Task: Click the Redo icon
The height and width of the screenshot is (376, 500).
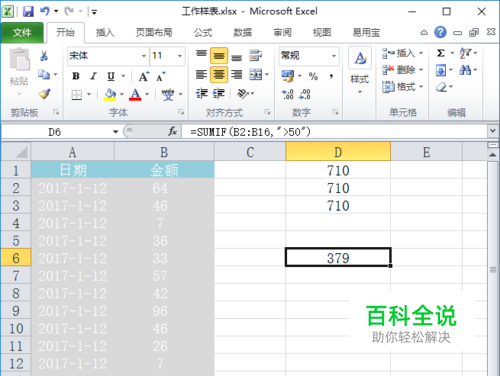Action: pyautogui.click(x=69, y=12)
